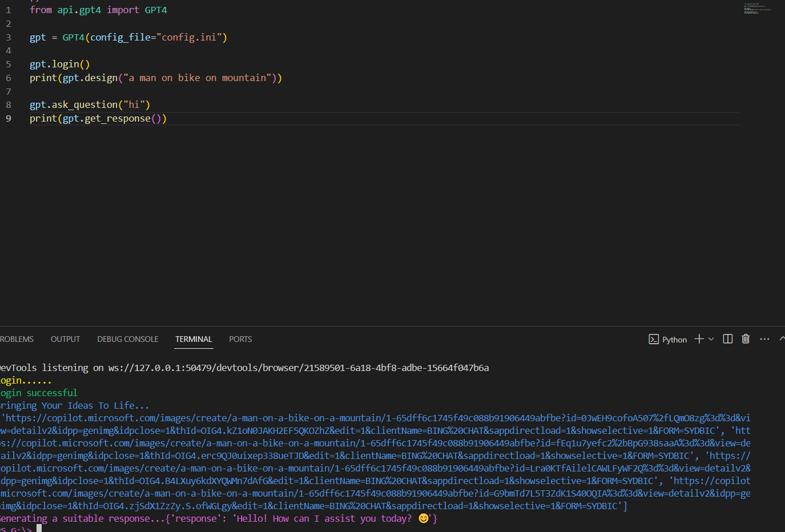Switch to the OUTPUT tab
This screenshot has width=785, height=532.
(x=65, y=339)
